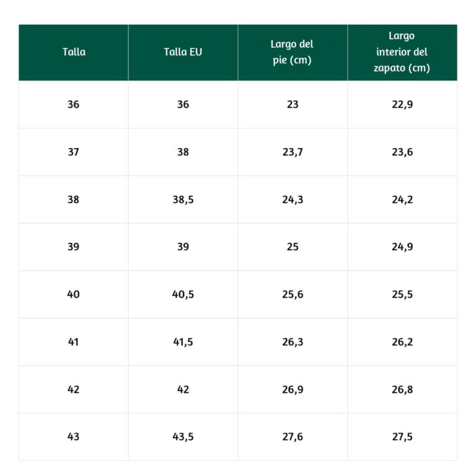
Task: Select the Largo del pie (cm) header
Action: click(293, 53)
